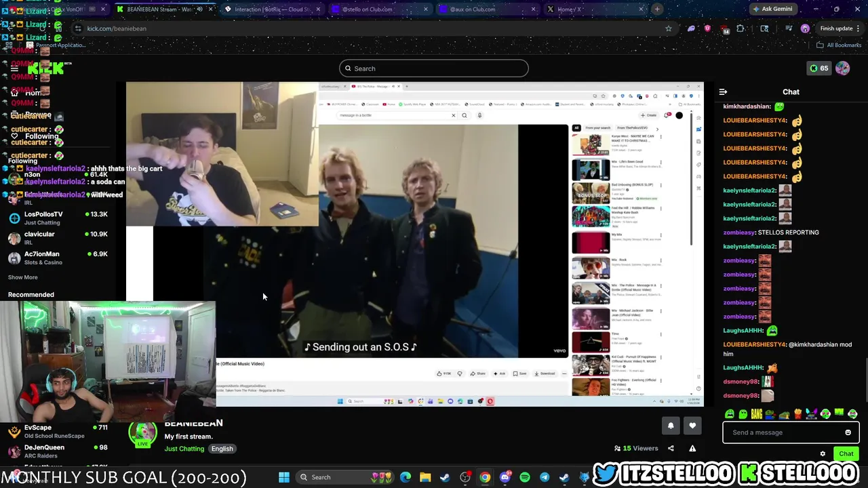This screenshot has height=488, width=868.
Task: Open Telegram from the taskbar
Action: [x=545, y=477]
